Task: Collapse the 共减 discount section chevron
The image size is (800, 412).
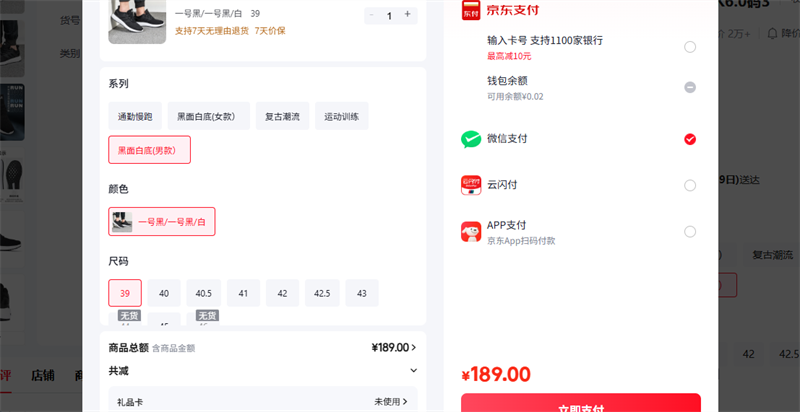Action: (x=414, y=371)
